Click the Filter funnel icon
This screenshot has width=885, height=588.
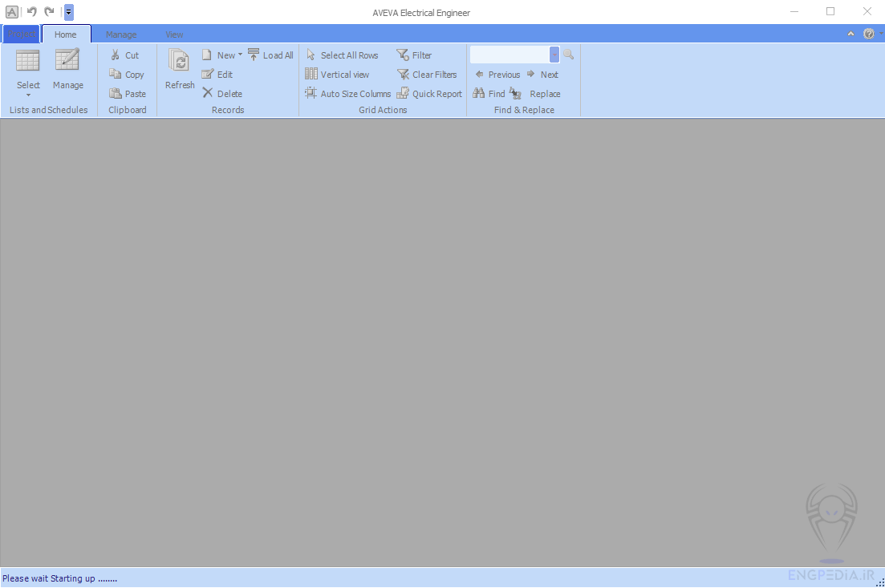[403, 55]
